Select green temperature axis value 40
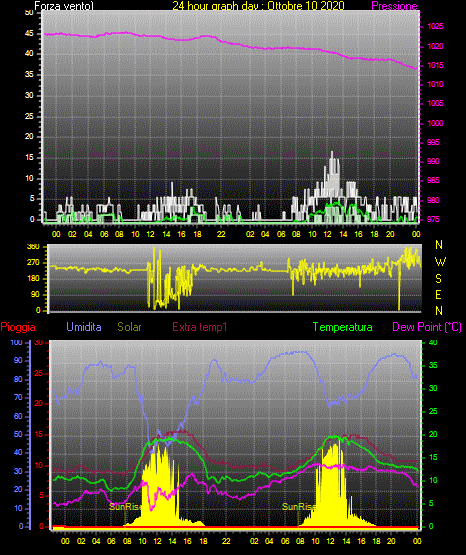The height and width of the screenshot is (555, 466). pos(433,343)
